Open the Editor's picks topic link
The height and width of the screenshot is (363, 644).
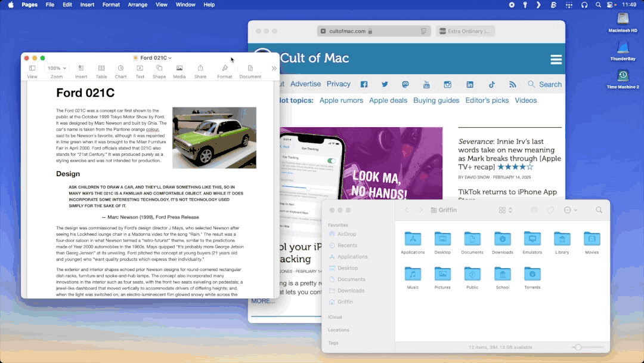pyautogui.click(x=487, y=100)
